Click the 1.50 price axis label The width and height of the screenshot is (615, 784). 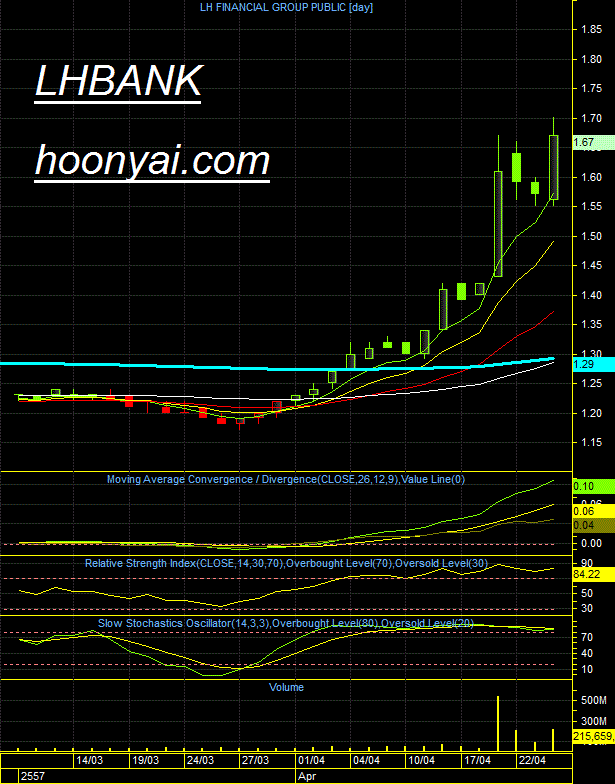click(592, 236)
